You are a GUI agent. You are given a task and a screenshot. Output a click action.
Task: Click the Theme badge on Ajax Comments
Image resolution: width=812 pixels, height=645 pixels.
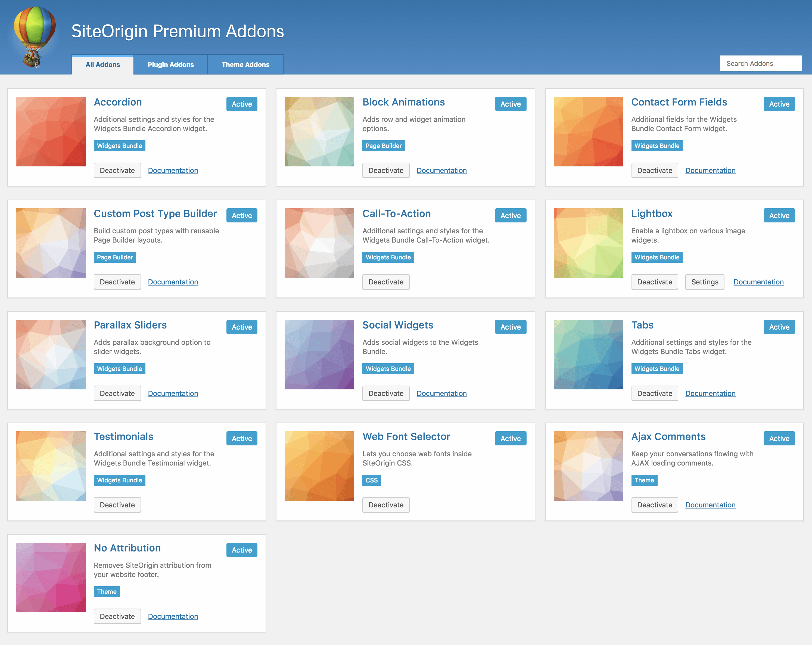coord(644,480)
